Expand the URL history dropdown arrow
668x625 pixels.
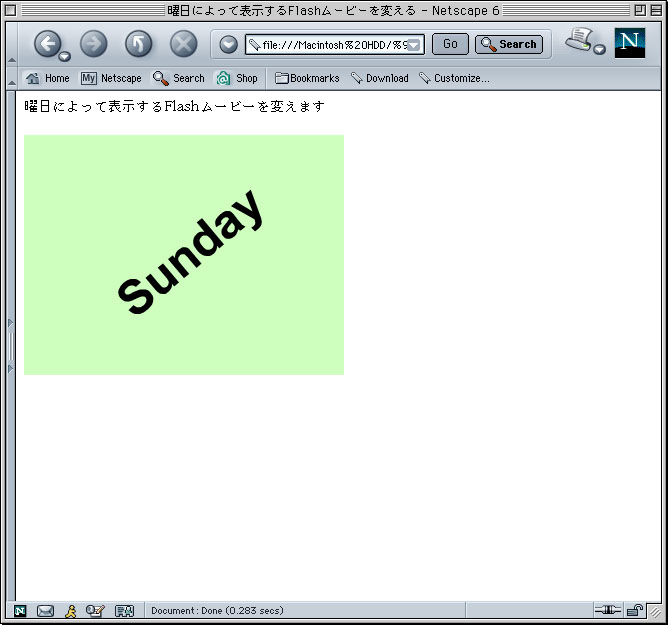pos(414,45)
